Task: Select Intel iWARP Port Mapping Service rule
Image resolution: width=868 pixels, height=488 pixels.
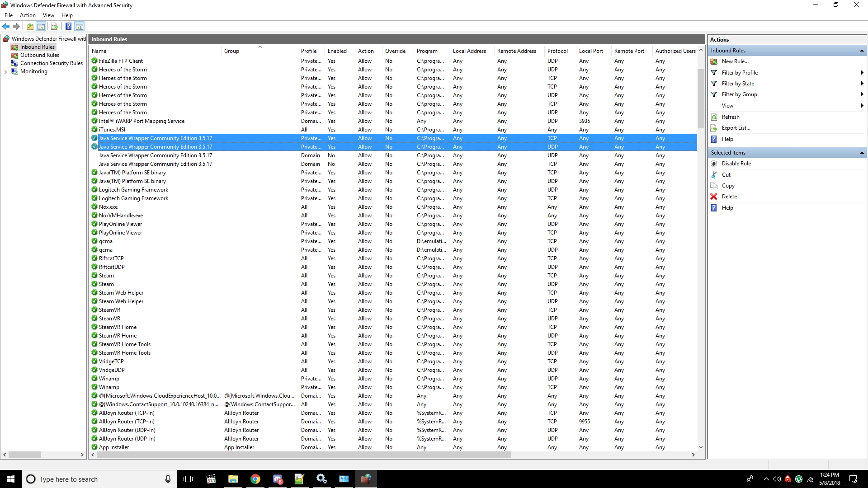Action: click(393, 121)
